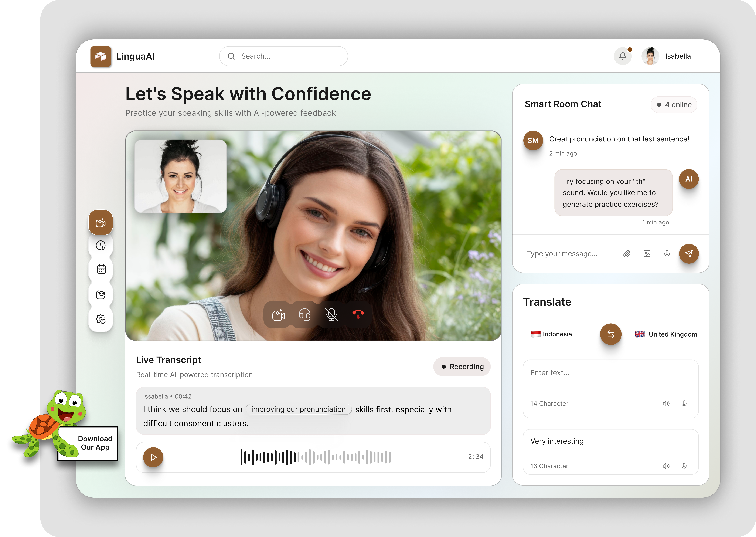The image size is (756, 537).
Task: Click the LinguaAI logo icon
Action: click(101, 57)
